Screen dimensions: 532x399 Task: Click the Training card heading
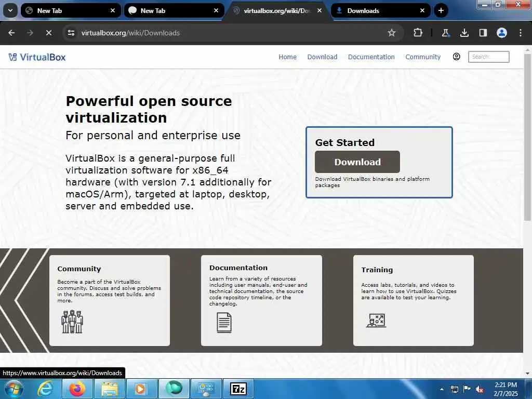(x=377, y=270)
